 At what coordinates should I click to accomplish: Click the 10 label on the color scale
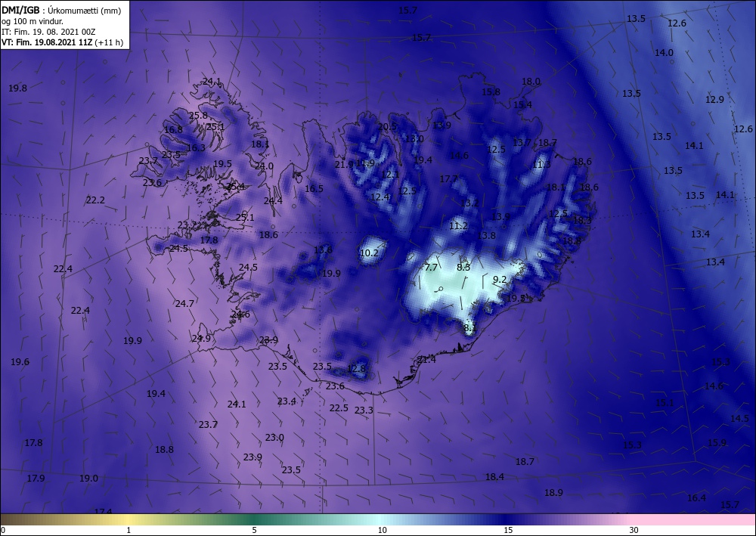click(x=382, y=530)
